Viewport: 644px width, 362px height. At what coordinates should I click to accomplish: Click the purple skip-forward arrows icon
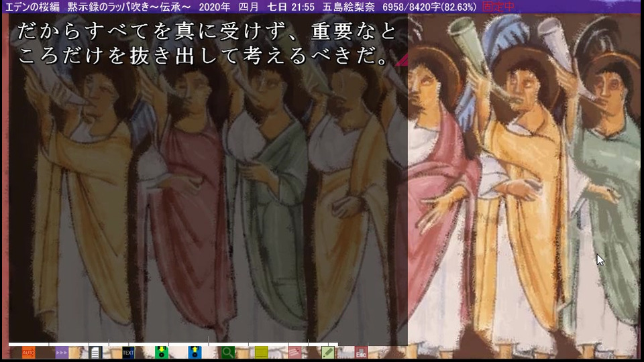(x=62, y=353)
